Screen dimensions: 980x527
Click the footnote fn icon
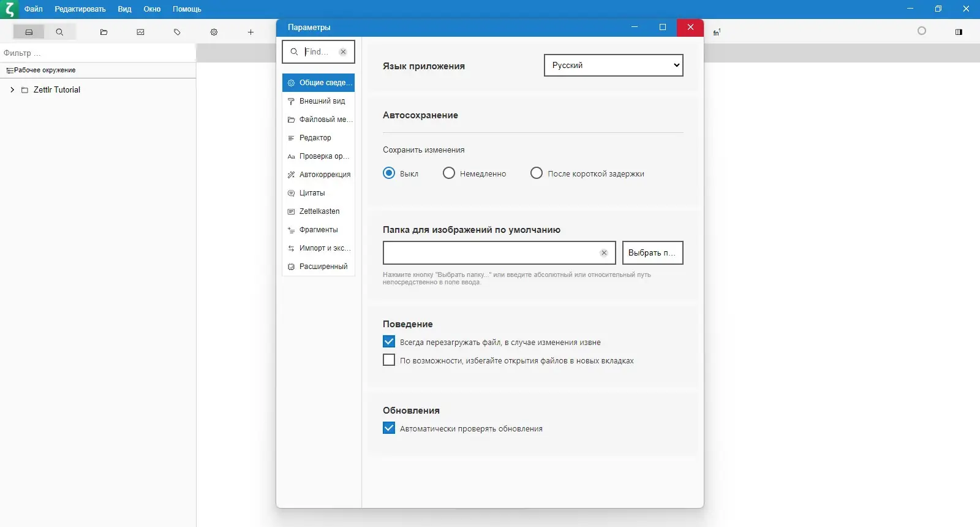[x=717, y=32]
